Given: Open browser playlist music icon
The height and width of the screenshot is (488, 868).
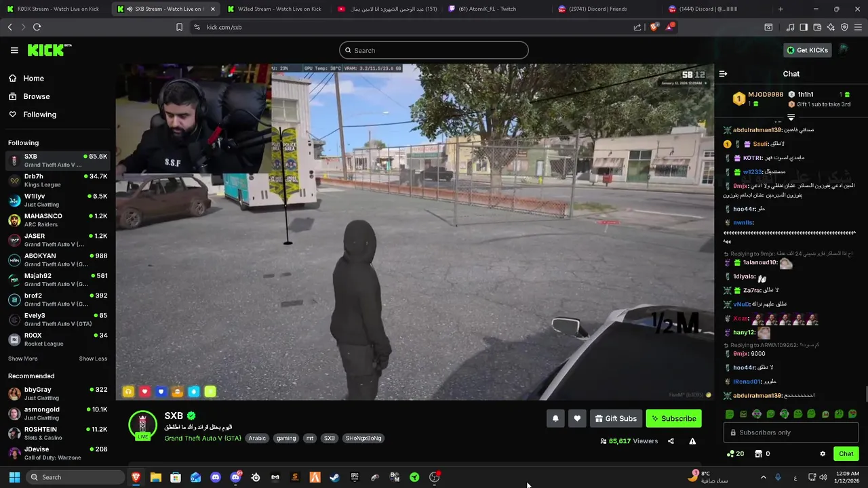Looking at the screenshot, I should pos(790,27).
